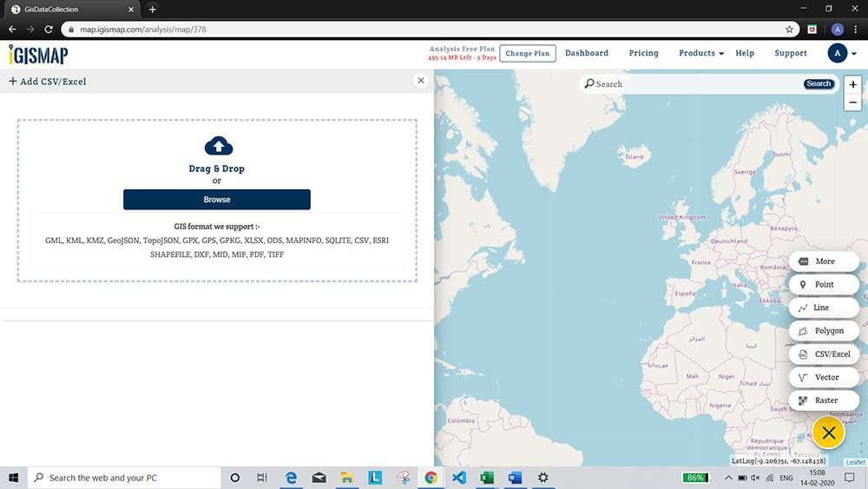
Task: Bookmark this page with star icon
Action: 789,30
